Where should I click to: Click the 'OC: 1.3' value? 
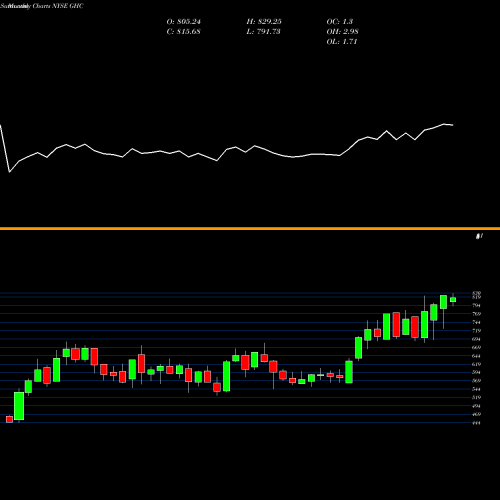point(339,22)
